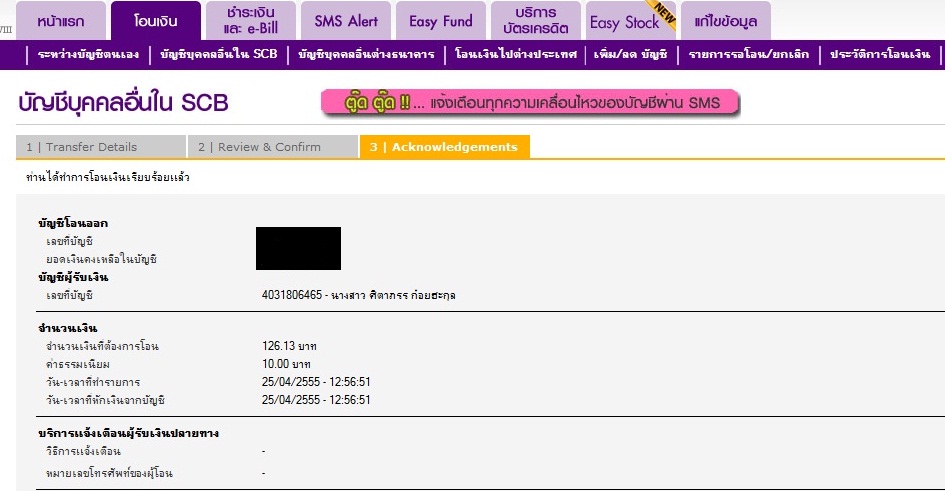Click the วัน-เวลาที่หักเงินจากบัญชี timestamp value
The image size is (945, 491).
316,400
